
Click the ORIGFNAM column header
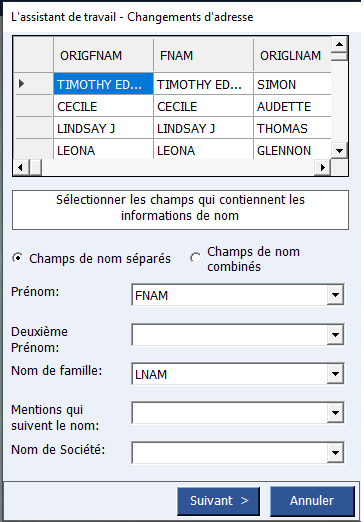(103, 55)
